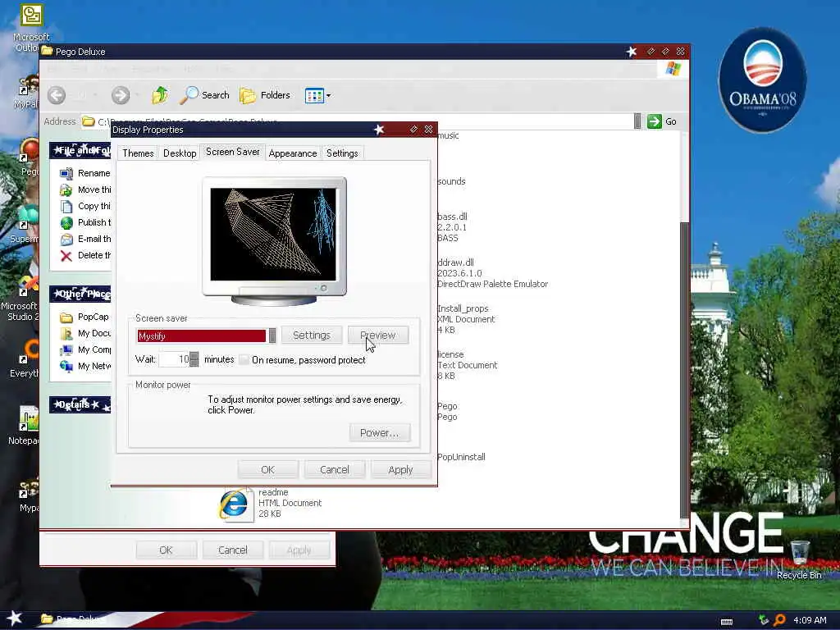Screen dimensions: 840x630
Task: Click the star button on Pego Deluxe title bar
Action: click(x=632, y=52)
